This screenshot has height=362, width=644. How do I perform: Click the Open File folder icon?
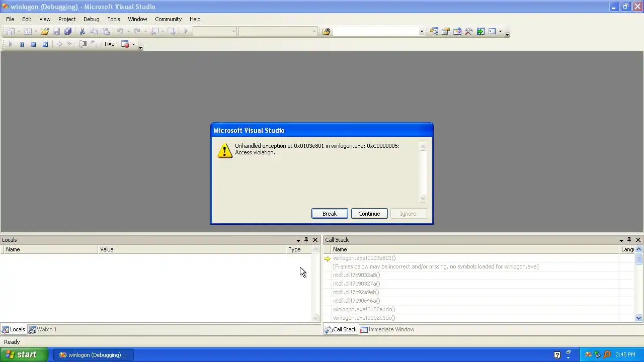click(45, 31)
